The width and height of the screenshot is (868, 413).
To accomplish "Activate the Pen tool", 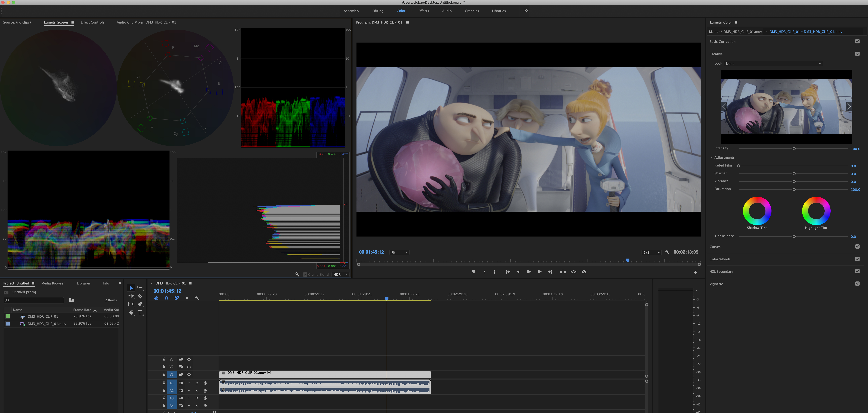I will point(140,304).
